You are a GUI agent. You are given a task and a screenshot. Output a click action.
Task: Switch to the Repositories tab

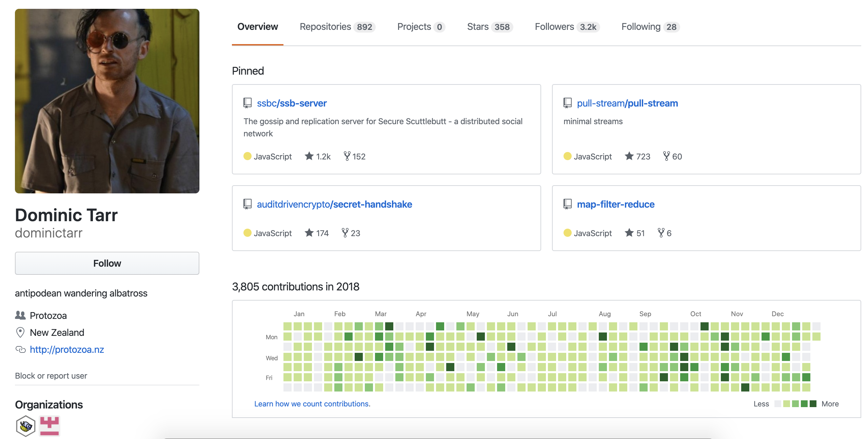pyautogui.click(x=337, y=27)
